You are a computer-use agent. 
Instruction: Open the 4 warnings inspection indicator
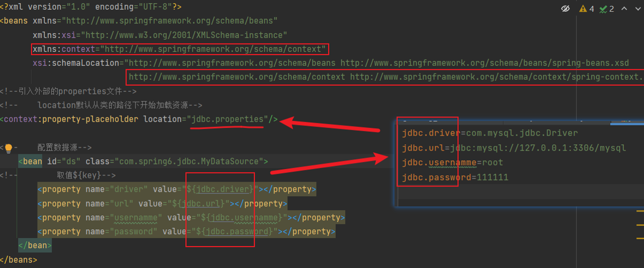pyautogui.click(x=586, y=9)
